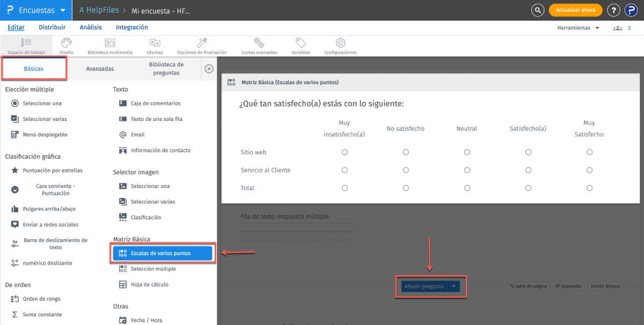Add Enviar a redes sociales question
The image size is (644, 325).
pos(45,225)
